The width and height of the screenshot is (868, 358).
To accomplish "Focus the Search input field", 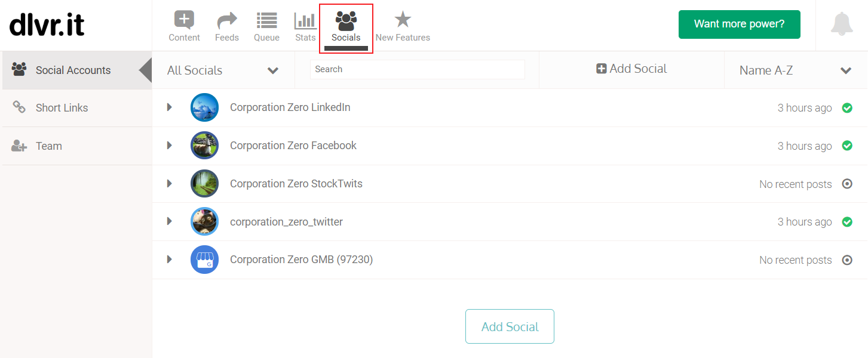I will (417, 69).
